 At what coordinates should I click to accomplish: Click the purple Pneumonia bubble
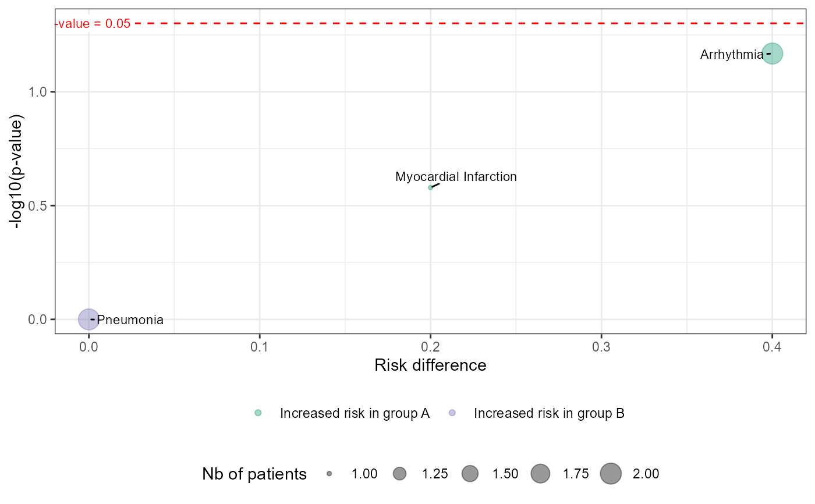click(88, 319)
